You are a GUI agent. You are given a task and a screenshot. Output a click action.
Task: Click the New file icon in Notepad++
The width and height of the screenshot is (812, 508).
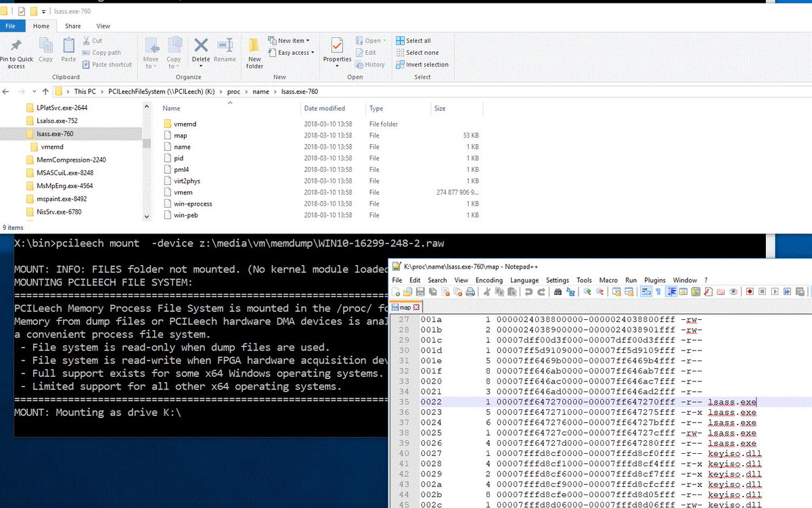[395, 292]
